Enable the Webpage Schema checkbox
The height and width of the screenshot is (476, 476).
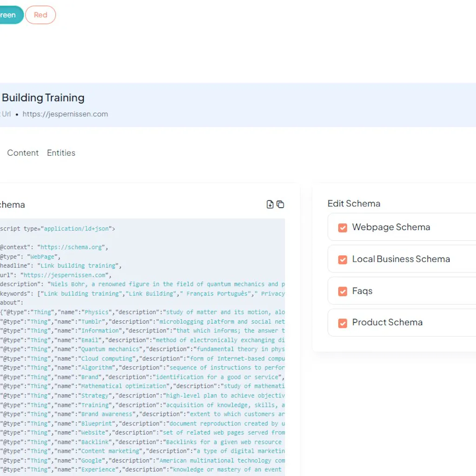tap(343, 227)
